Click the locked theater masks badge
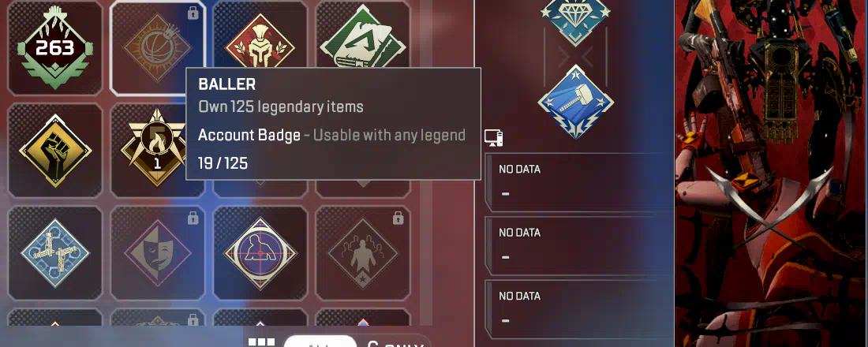868x347 pixels. pos(158,253)
